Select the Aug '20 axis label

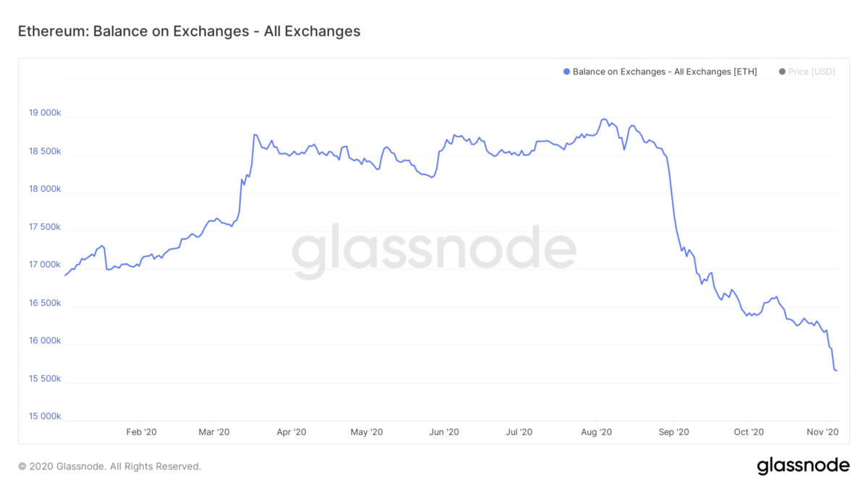tap(597, 432)
